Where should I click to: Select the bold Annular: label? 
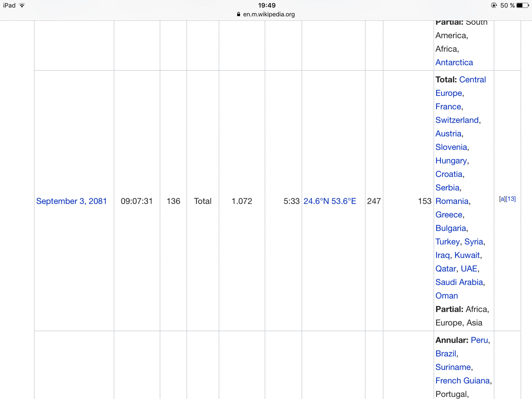452,340
